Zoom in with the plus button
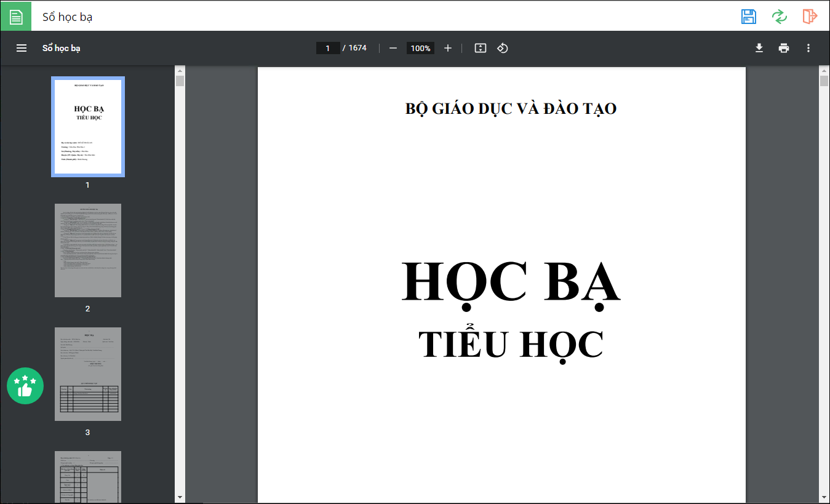This screenshot has width=830, height=504. click(448, 48)
